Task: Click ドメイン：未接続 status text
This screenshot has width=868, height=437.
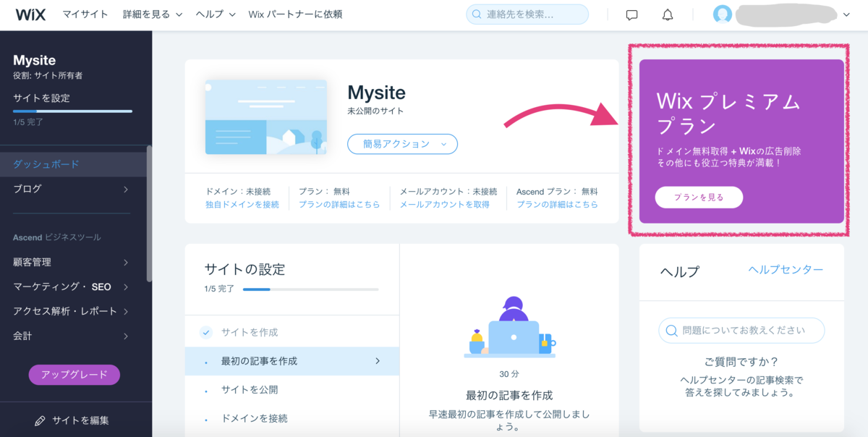Action: pyautogui.click(x=238, y=192)
